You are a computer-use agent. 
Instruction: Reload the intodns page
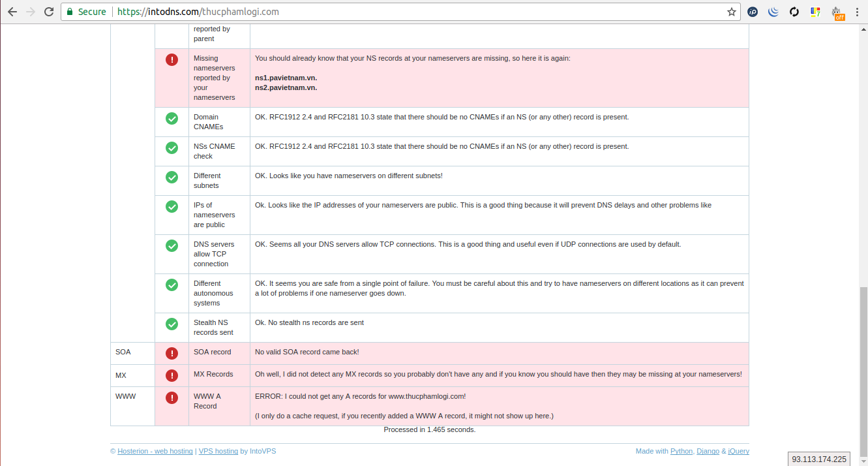point(49,12)
